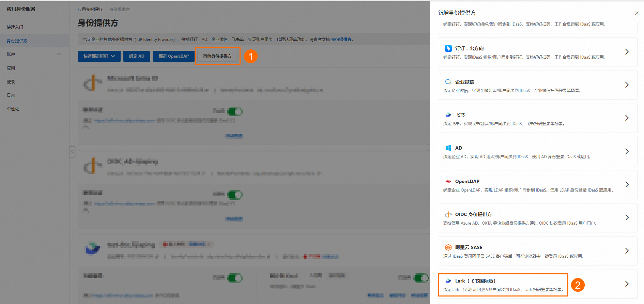
Task: Open the Lark row chevron arrow
Action: pyautogui.click(x=627, y=284)
